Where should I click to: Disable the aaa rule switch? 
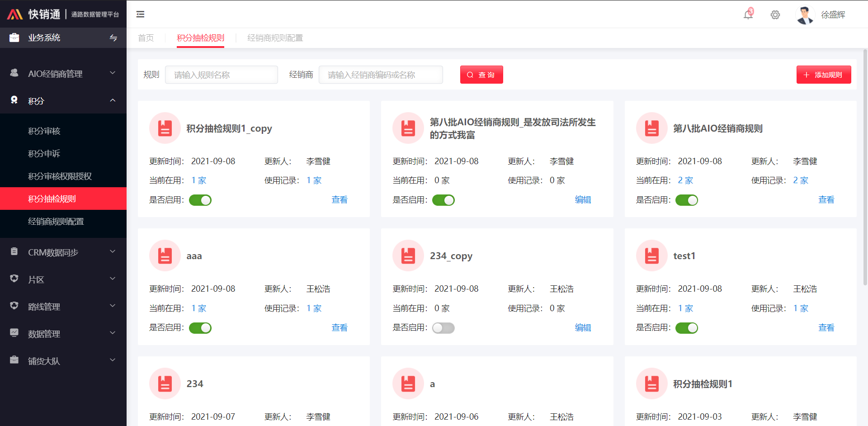click(x=200, y=328)
